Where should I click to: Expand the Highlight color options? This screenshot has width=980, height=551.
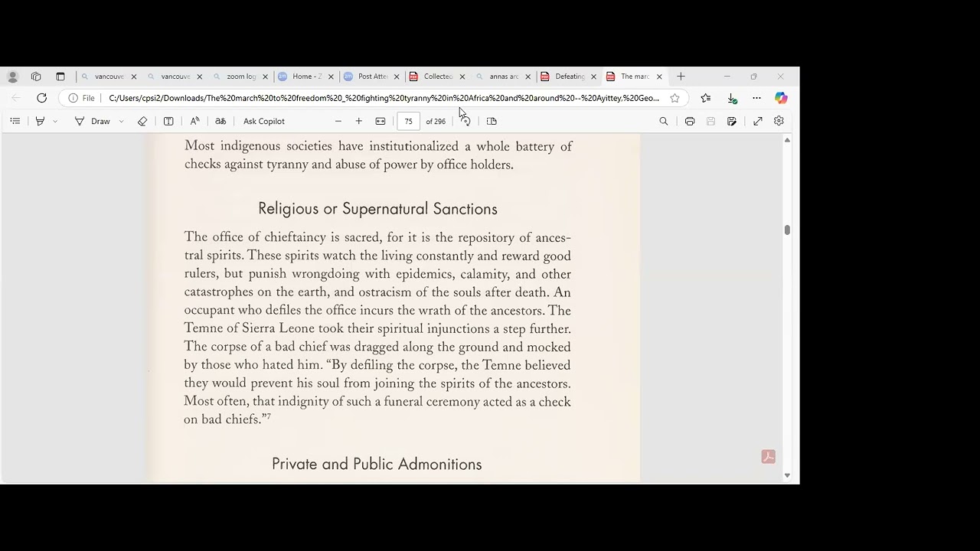[x=55, y=121]
